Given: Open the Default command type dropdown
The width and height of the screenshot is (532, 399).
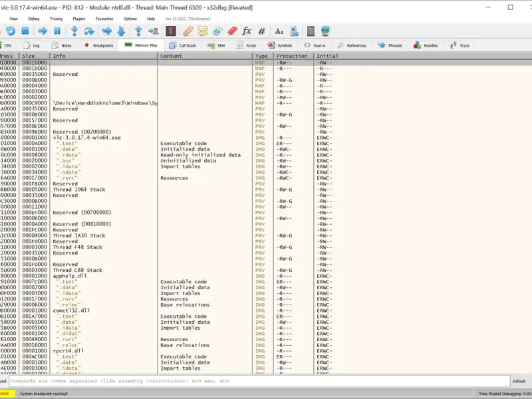Looking at the screenshot, I should click(x=519, y=381).
